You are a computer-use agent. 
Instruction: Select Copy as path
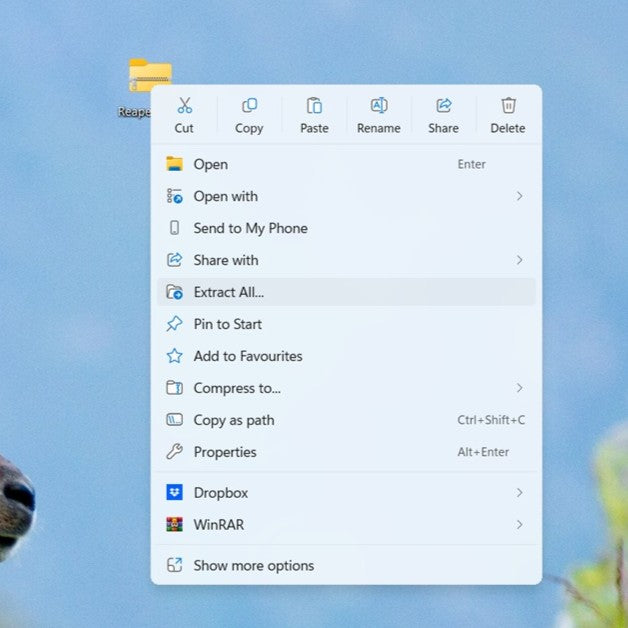click(346, 420)
